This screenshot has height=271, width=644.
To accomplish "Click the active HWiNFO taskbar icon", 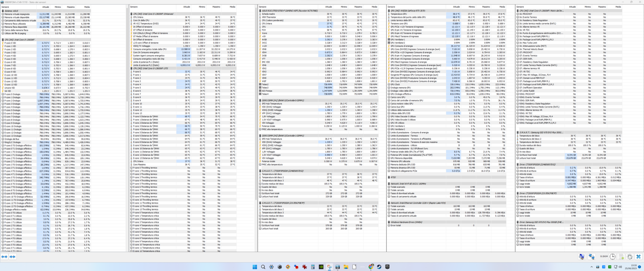I will coord(338,267).
